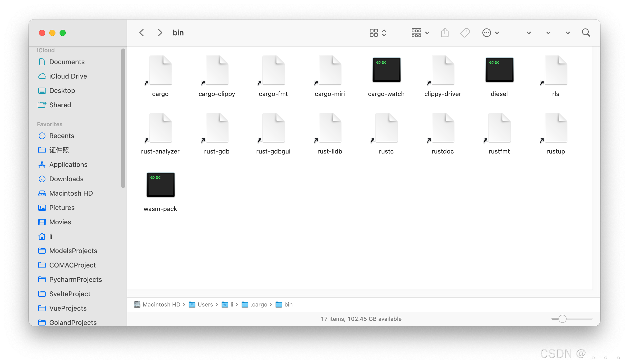Select the rust-lldb file icon
629x364 pixels.
(x=330, y=128)
